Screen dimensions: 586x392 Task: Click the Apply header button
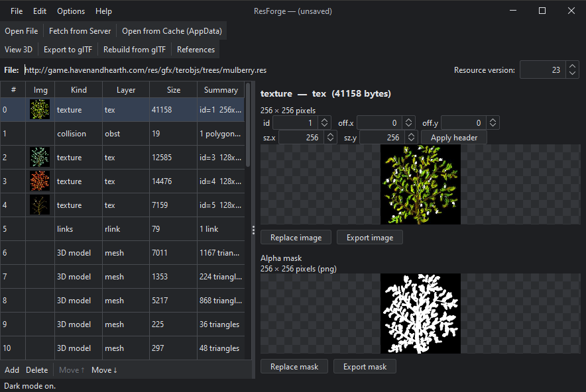tap(453, 137)
